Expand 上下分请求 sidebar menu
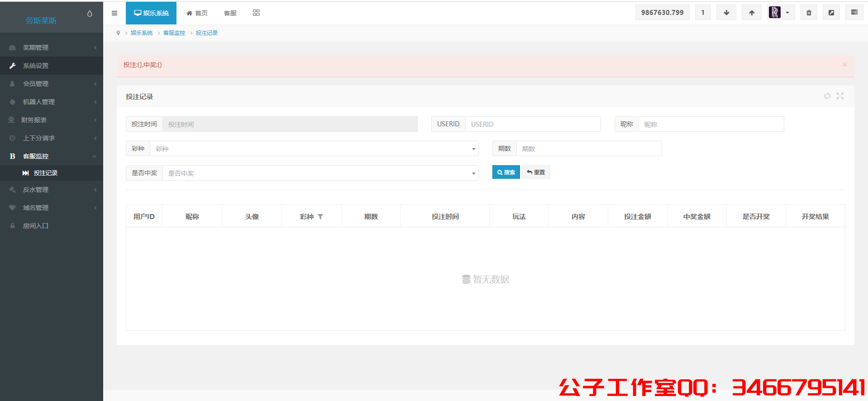 click(52, 138)
